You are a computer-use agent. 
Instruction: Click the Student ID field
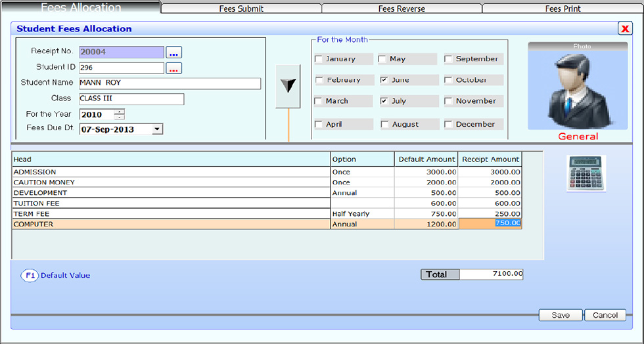click(x=122, y=68)
